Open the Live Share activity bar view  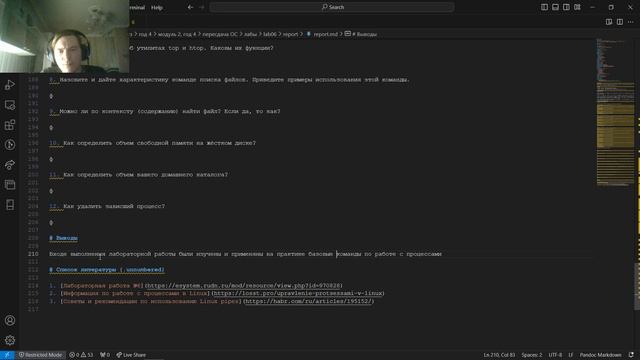click(10, 165)
